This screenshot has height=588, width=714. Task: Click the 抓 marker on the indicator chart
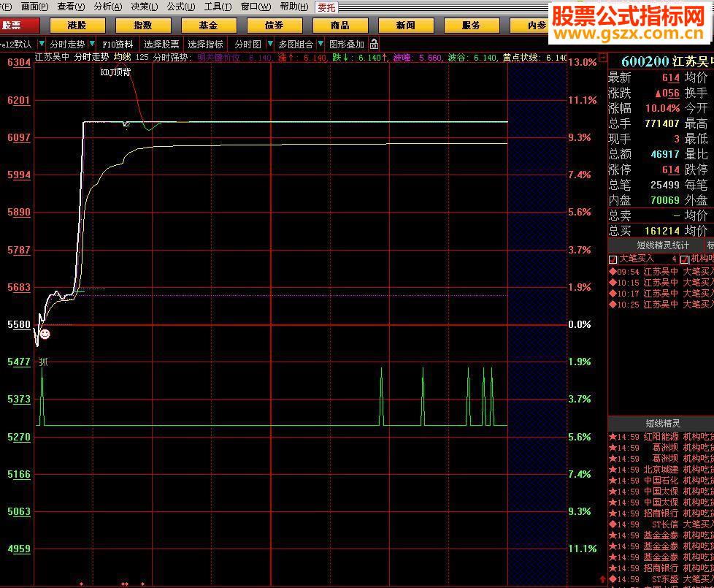pos(43,362)
